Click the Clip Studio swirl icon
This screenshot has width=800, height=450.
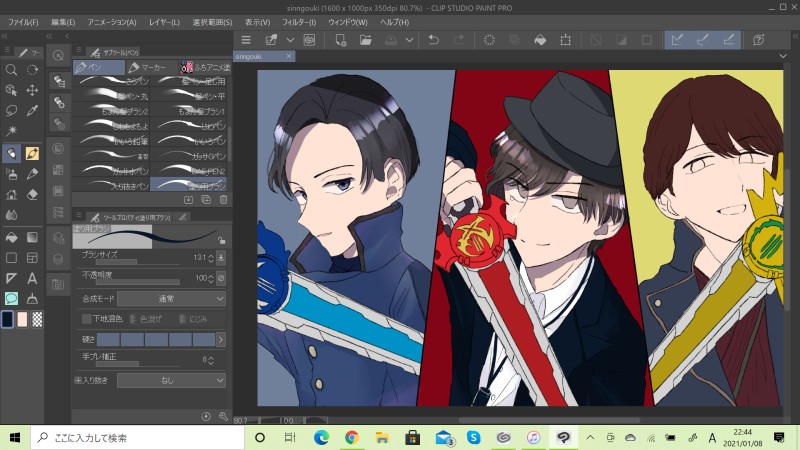[x=309, y=40]
